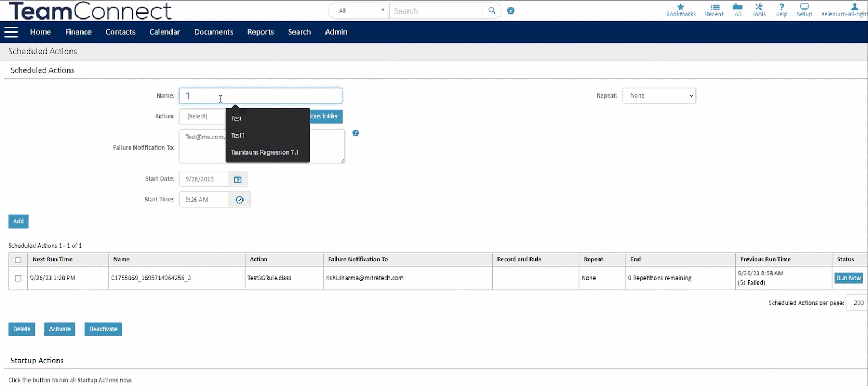The height and width of the screenshot is (386, 868).
Task: Click Run Now for the scheduled action
Action: click(x=848, y=278)
